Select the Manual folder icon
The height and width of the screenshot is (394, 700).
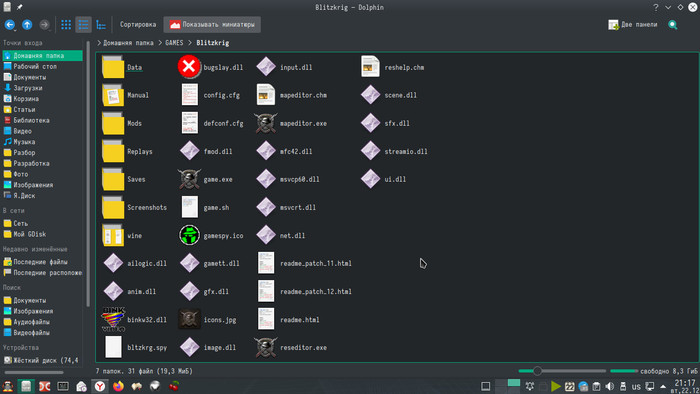coord(113,95)
